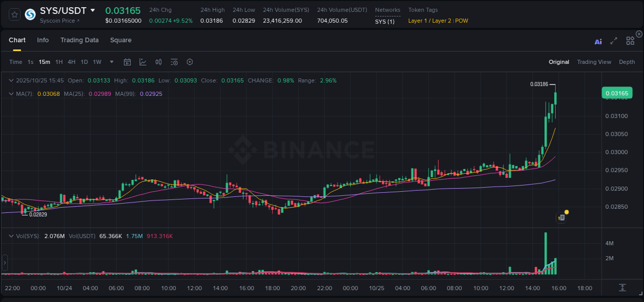Select the 1D timeframe button
This screenshot has height=302, width=644.
(84, 62)
